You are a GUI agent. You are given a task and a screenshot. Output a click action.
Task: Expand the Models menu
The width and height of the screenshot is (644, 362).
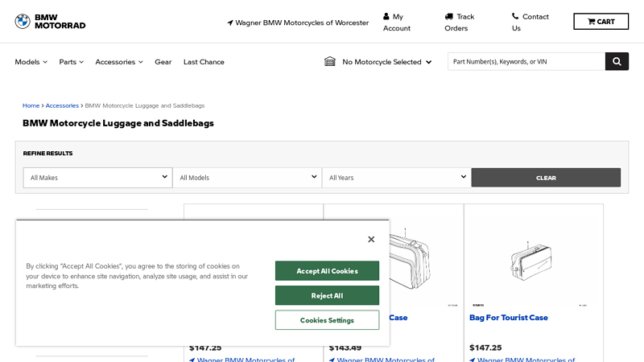point(31,62)
